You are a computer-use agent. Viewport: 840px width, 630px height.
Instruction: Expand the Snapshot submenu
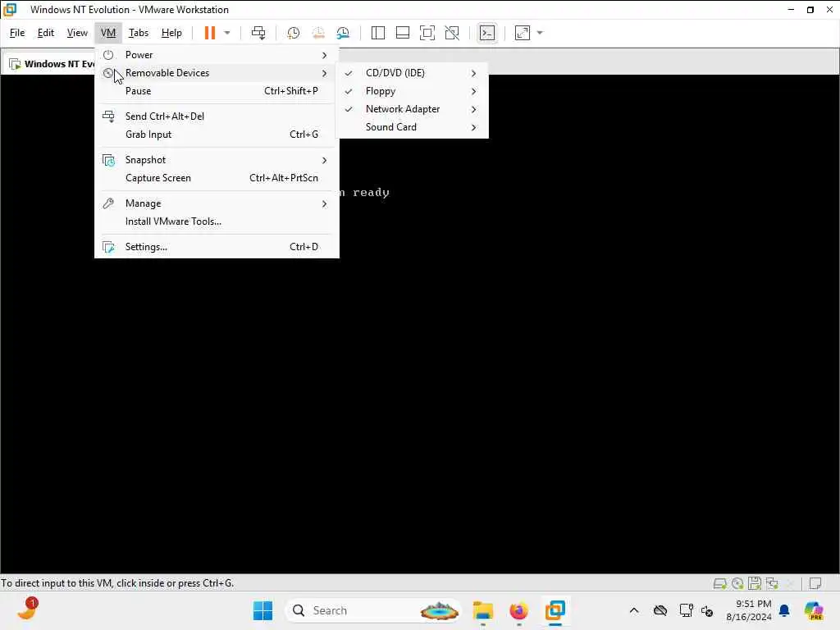[x=217, y=160]
